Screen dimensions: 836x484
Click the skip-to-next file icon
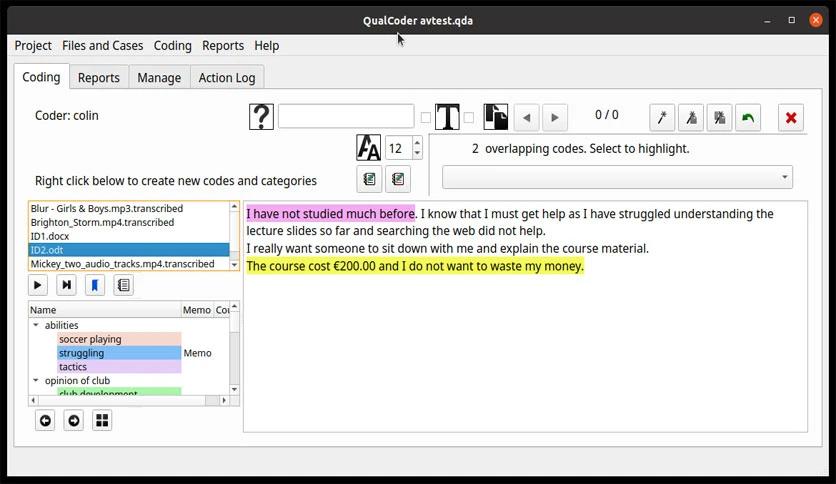[66, 285]
